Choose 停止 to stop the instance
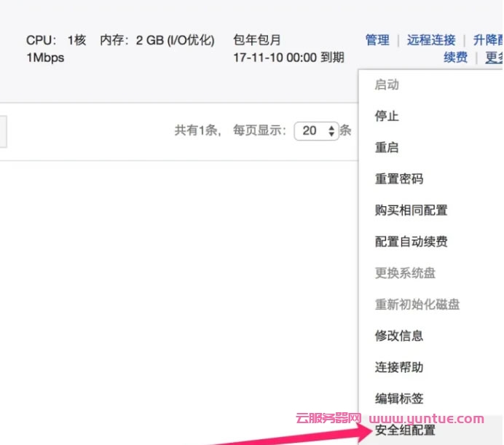 point(387,116)
